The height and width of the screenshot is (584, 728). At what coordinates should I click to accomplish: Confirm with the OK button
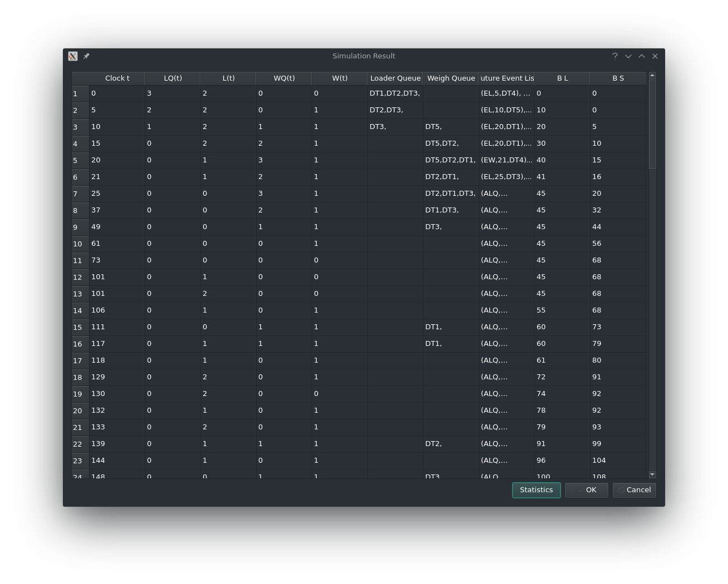(586, 490)
